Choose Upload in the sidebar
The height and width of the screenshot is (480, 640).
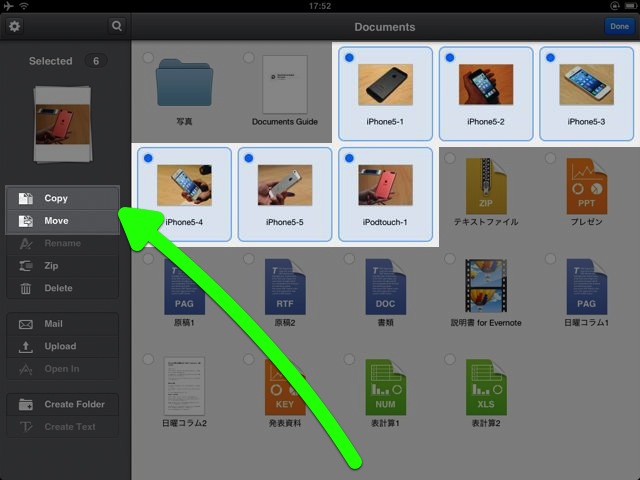[62, 347]
